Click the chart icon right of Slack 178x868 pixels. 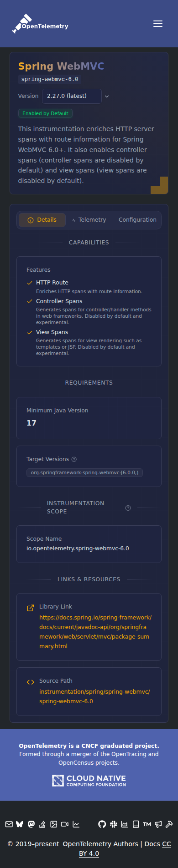click(x=125, y=824)
